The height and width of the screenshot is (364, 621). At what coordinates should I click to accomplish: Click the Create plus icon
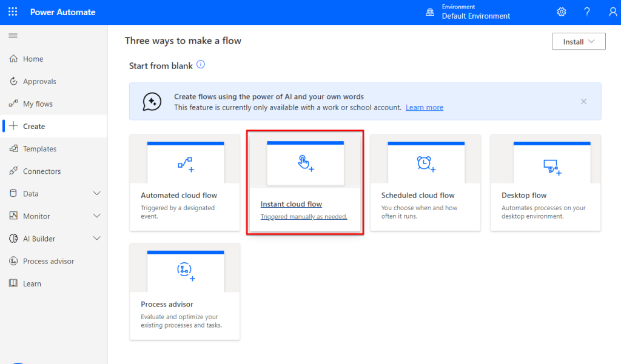tap(13, 126)
